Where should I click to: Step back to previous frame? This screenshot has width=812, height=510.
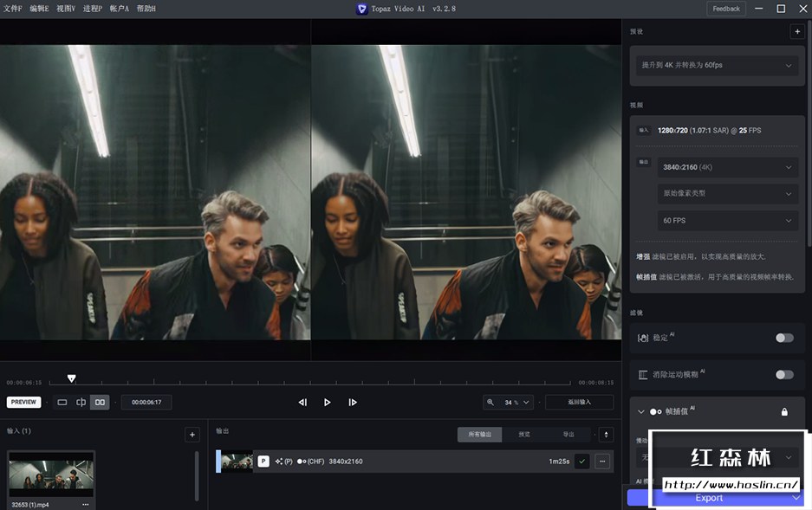(302, 402)
